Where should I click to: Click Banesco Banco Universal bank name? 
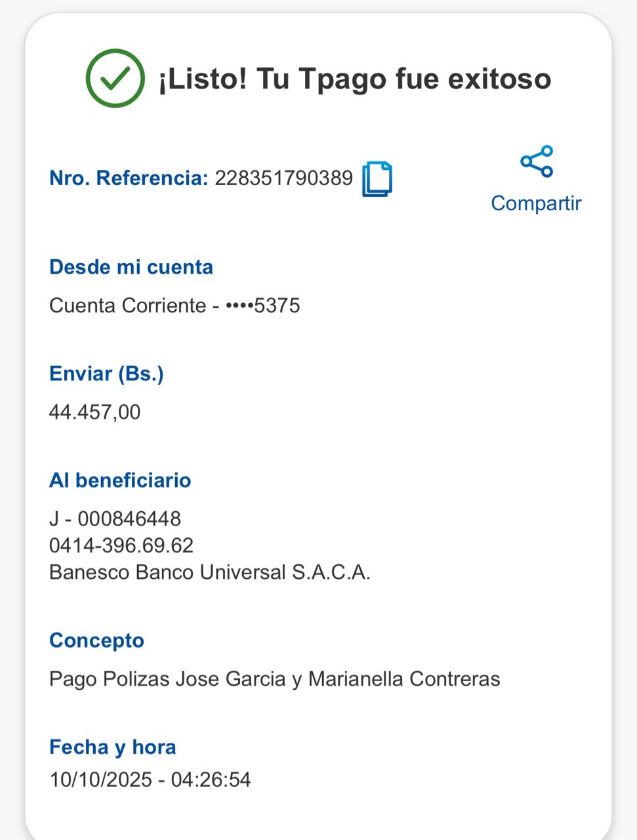pyautogui.click(x=210, y=572)
